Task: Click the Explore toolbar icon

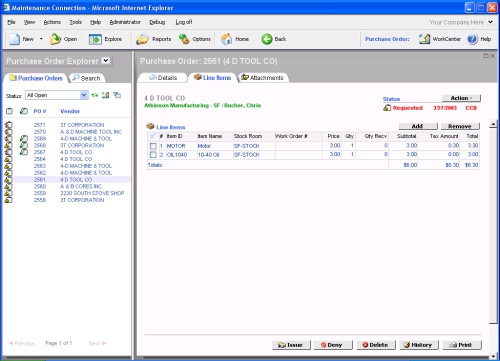Action: [x=95, y=39]
